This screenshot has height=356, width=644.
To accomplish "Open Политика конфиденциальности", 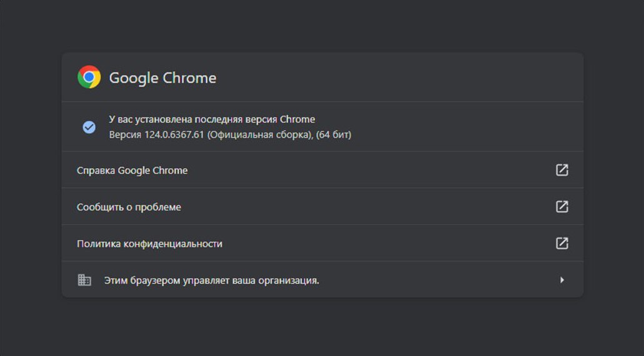I will (x=149, y=244).
